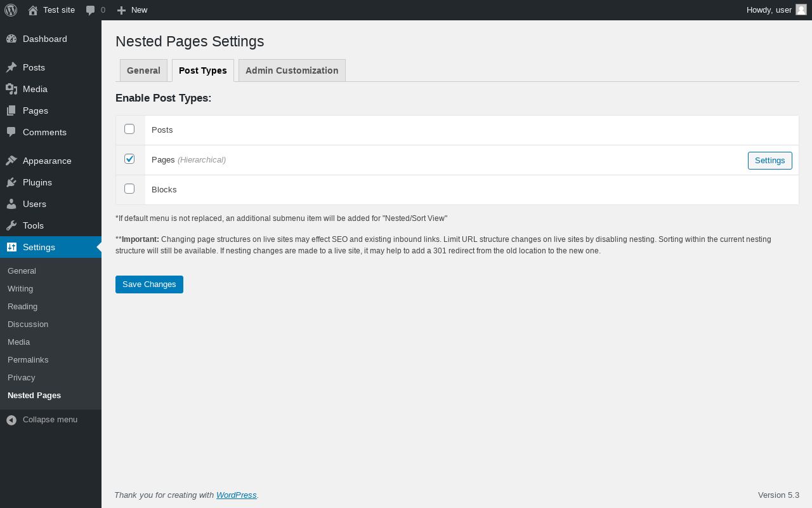This screenshot has height=508, width=812.
Task: Open the Plugins menu label
Action: 37,182
